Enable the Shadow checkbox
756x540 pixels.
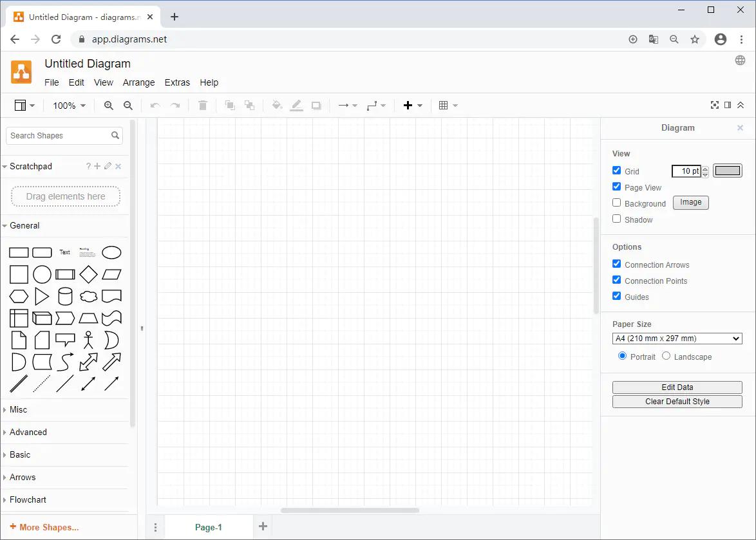pyautogui.click(x=617, y=219)
